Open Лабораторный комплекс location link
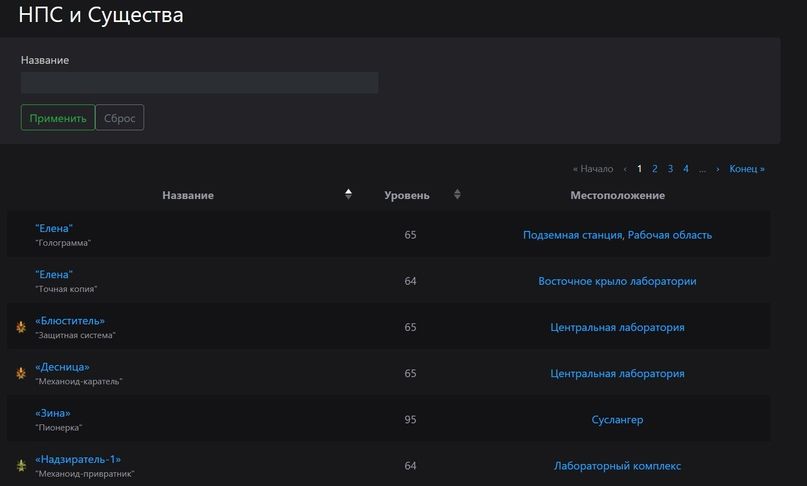 [617, 466]
